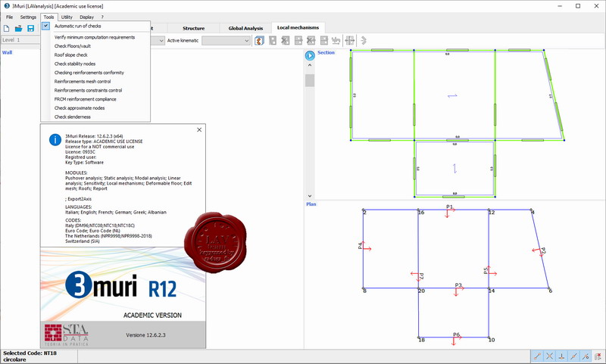Viewport: 606px width, 364px height.
Task: Expand the Level 1 selector
Action: 20,40
